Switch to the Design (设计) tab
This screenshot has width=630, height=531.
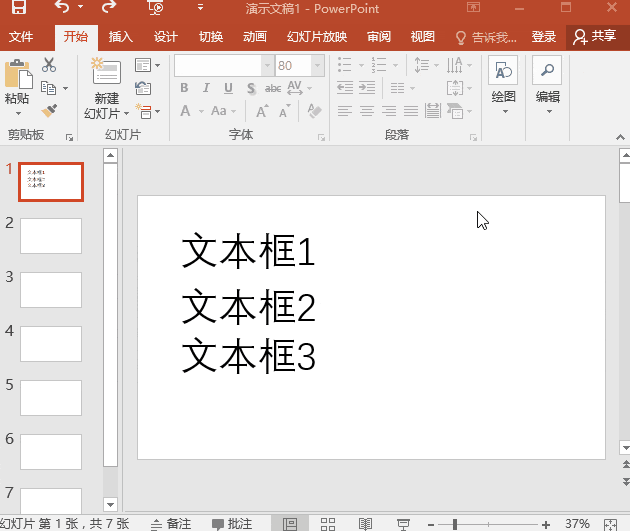coord(166,37)
